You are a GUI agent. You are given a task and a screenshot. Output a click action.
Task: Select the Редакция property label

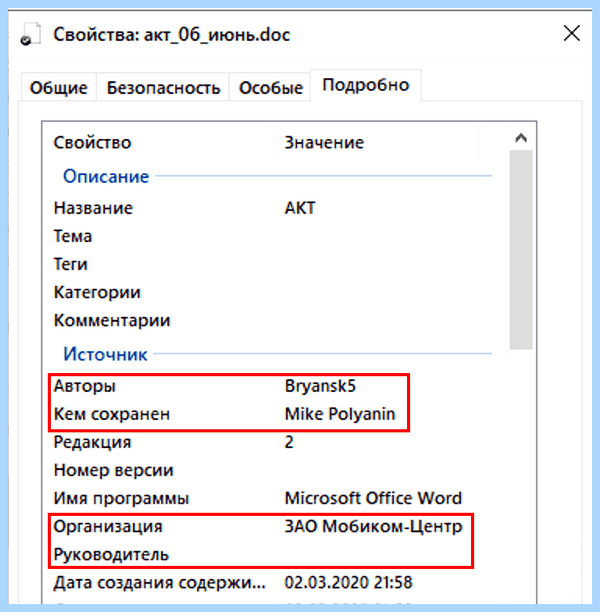tap(92, 442)
